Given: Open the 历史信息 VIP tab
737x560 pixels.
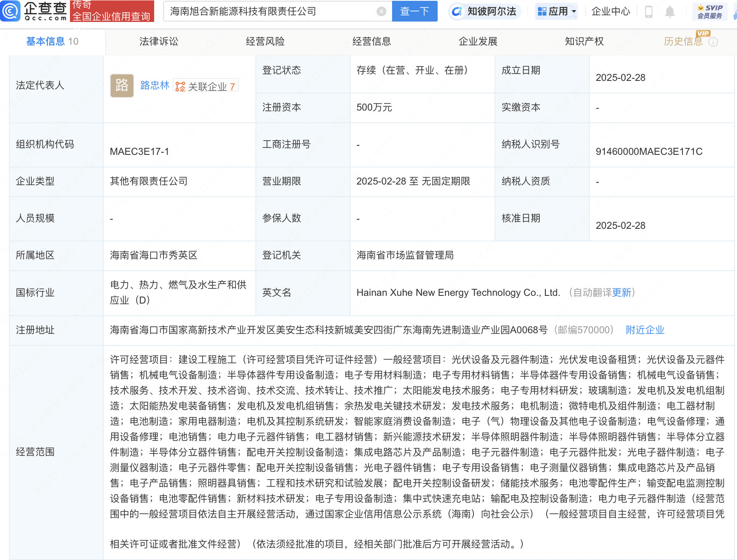Looking at the screenshot, I should 683,41.
